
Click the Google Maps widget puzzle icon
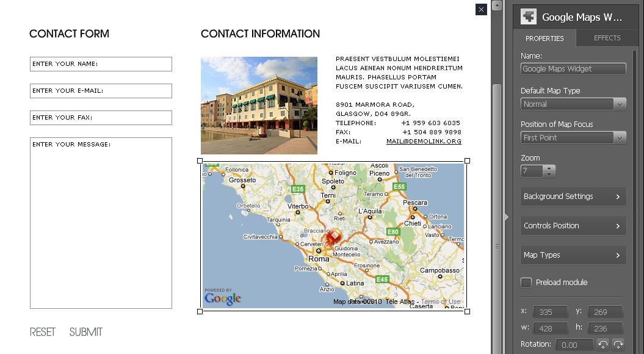tap(528, 16)
